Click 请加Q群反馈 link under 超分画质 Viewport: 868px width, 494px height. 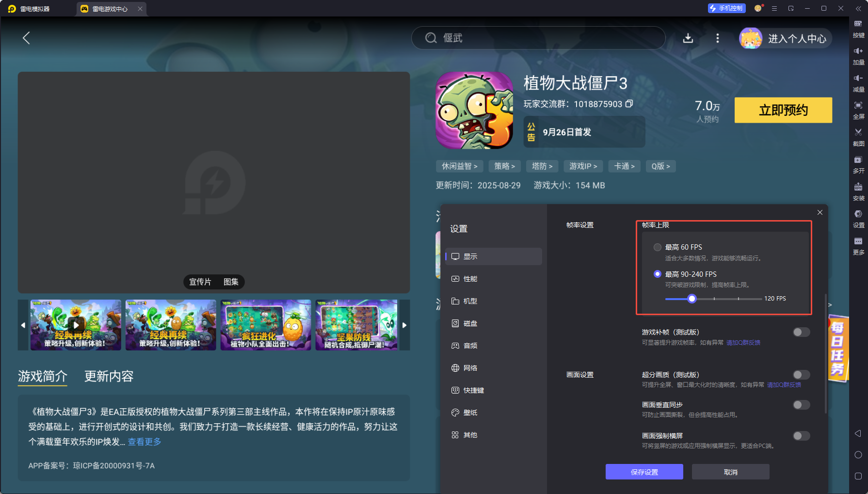coord(784,385)
